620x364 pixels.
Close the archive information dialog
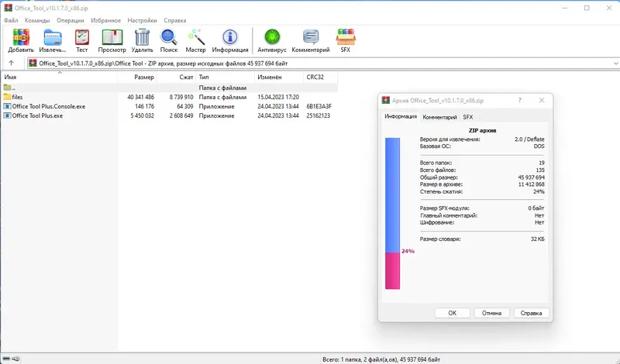click(542, 101)
